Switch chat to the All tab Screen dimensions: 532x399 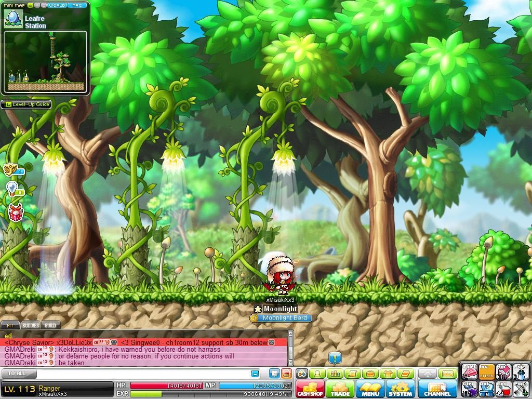[x=10, y=325]
